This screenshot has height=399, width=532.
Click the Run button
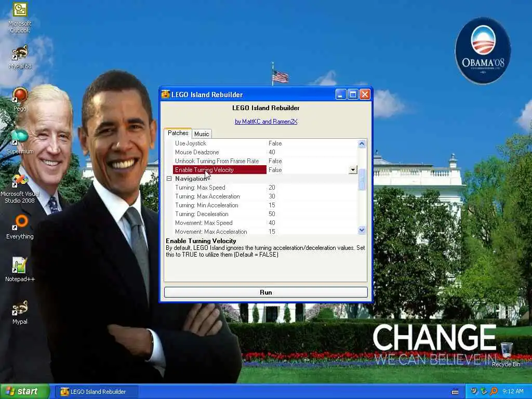tap(265, 292)
